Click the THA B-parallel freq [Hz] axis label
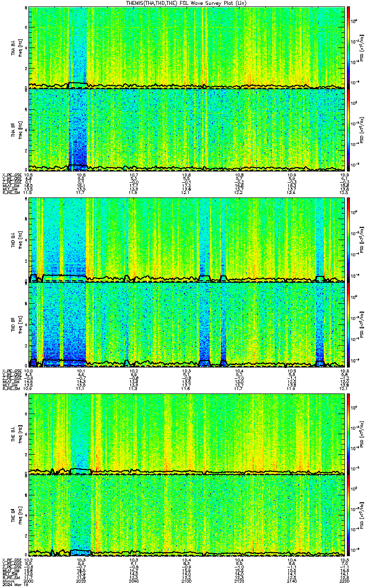368x588 pixels. (20, 129)
